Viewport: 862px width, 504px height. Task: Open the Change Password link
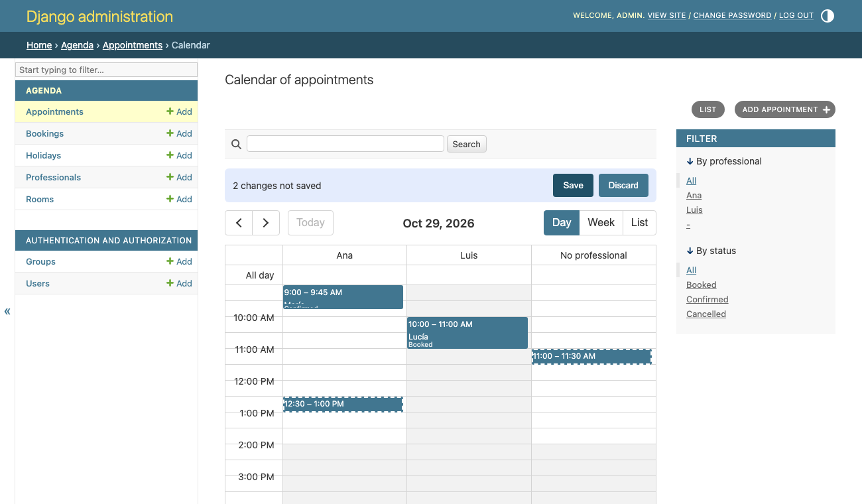(x=732, y=15)
